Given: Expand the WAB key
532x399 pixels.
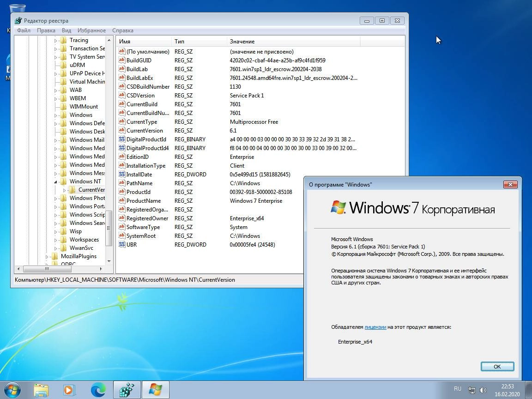Looking at the screenshot, I should tap(55, 90).
